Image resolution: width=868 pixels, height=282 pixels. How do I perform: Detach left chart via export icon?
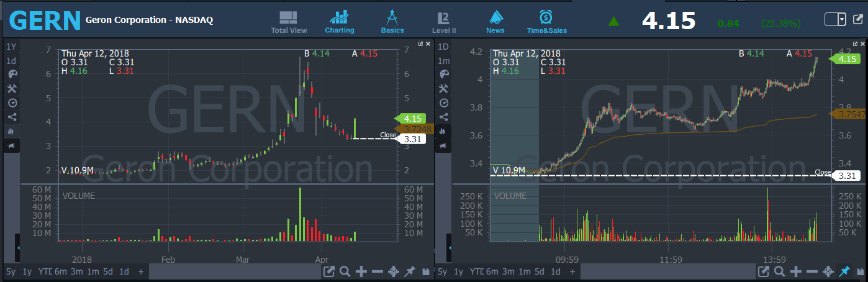[x=329, y=271]
